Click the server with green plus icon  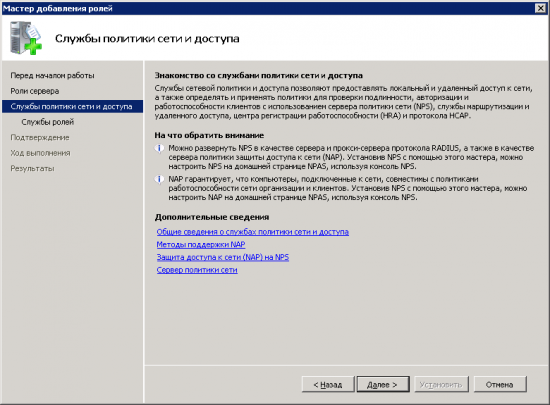(26, 38)
